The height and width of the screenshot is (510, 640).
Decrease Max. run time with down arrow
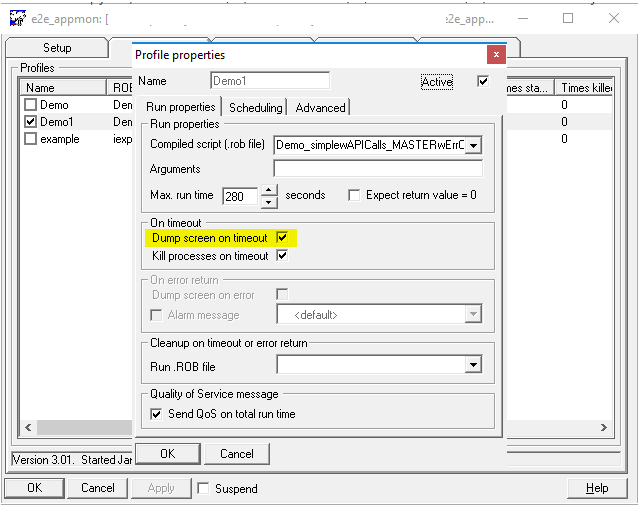click(269, 202)
